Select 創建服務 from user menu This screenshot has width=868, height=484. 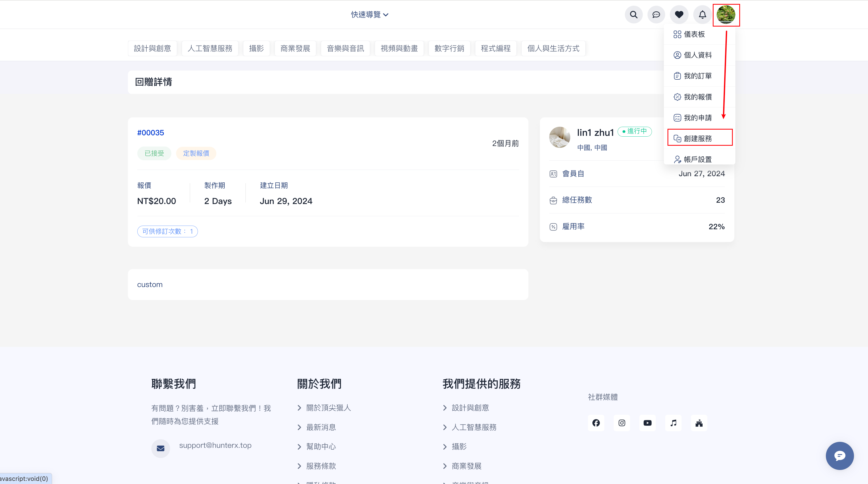coord(697,138)
